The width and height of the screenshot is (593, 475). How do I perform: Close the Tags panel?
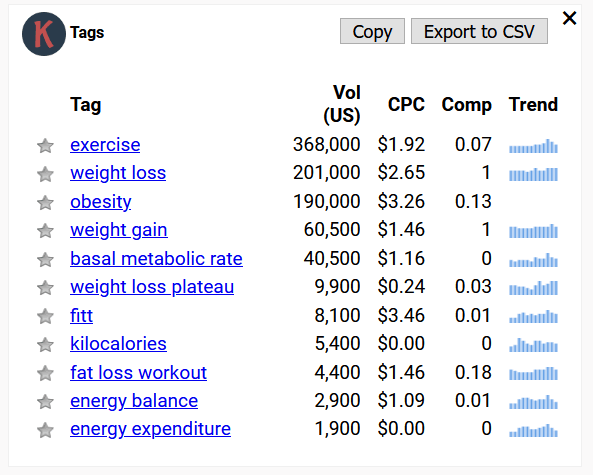[x=569, y=18]
